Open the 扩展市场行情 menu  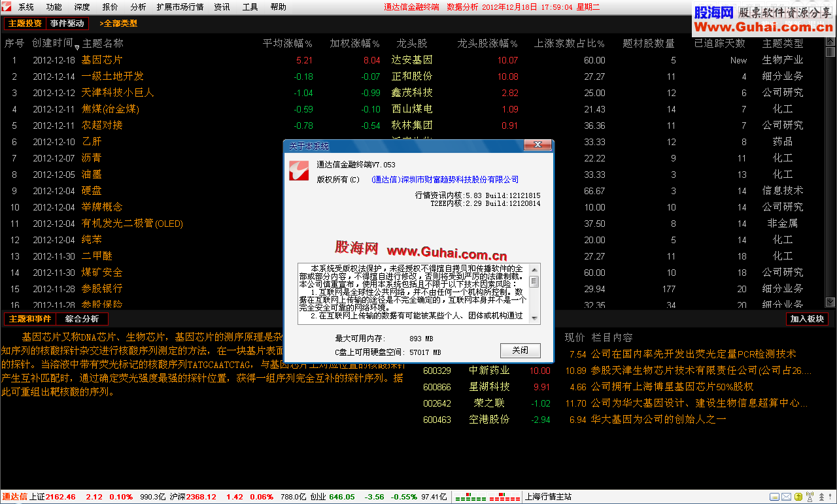point(180,7)
